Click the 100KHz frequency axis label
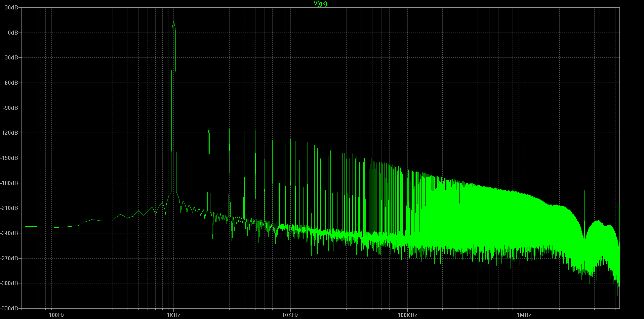Image resolution: width=644 pixels, height=319 pixels. click(407, 315)
